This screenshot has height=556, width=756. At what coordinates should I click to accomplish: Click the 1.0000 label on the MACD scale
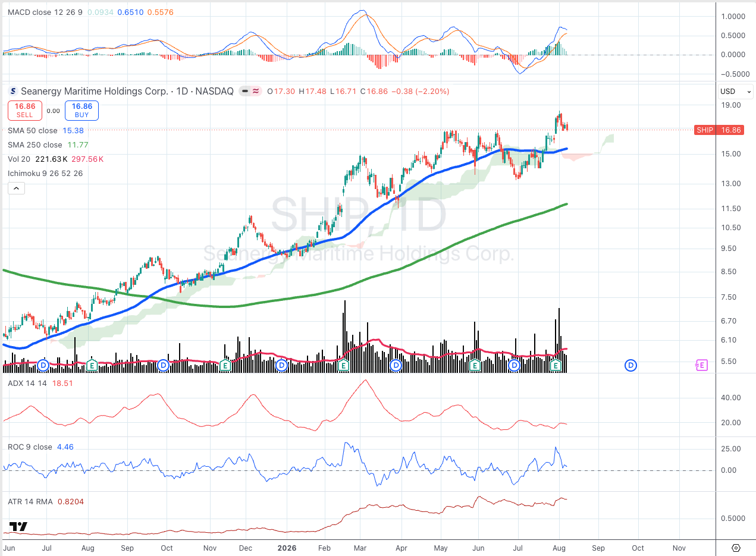[732, 17]
